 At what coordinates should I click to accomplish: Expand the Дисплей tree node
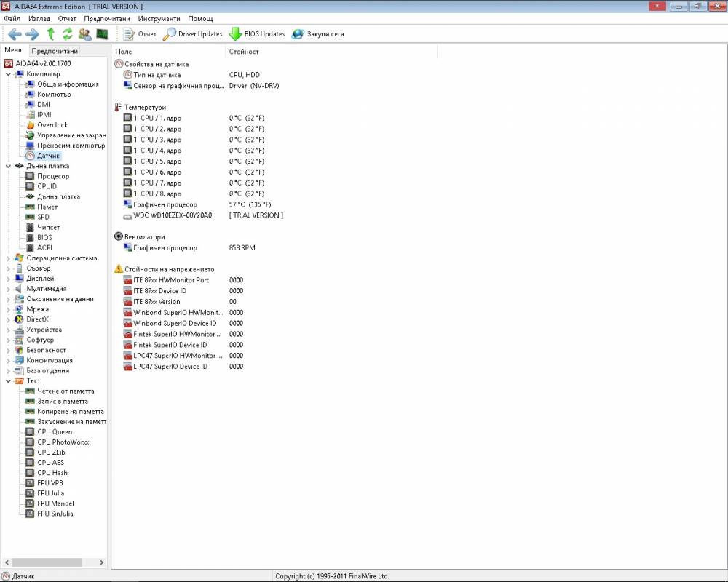tap(8, 279)
